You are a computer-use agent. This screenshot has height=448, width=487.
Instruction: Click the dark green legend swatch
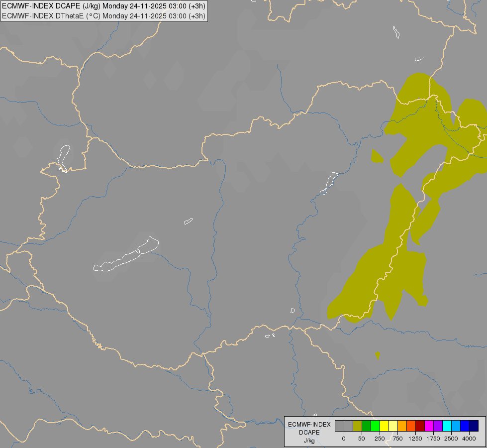[367, 426]
